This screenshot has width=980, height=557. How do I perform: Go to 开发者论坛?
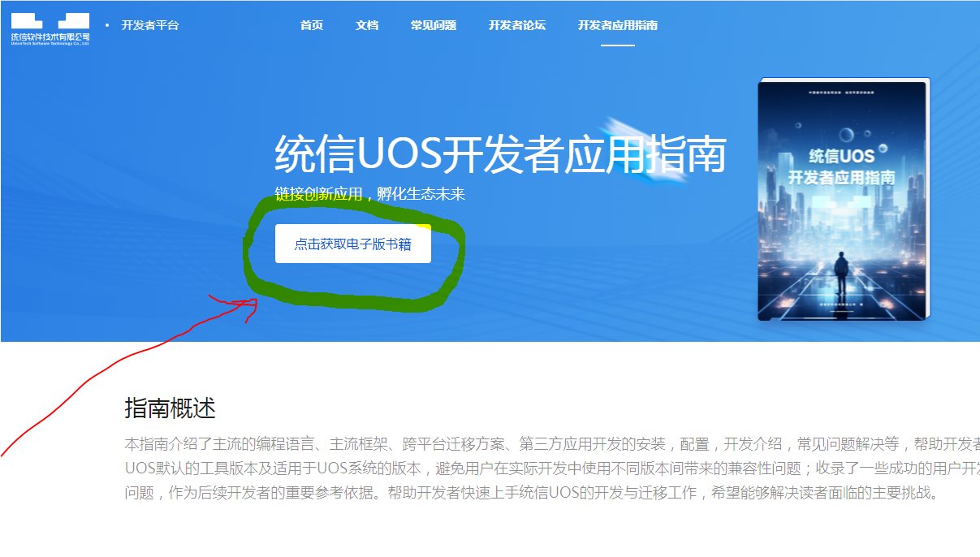point(516,25)
